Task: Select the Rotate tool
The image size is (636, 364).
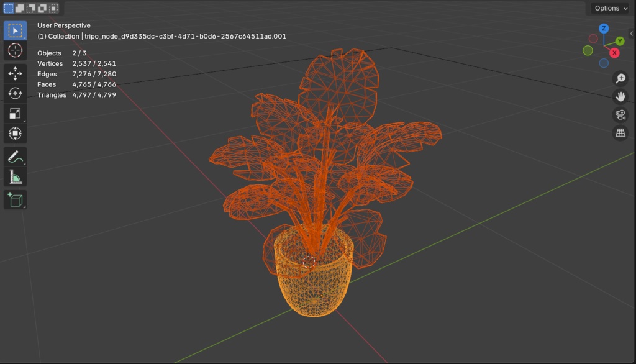Action: (15, 93)
